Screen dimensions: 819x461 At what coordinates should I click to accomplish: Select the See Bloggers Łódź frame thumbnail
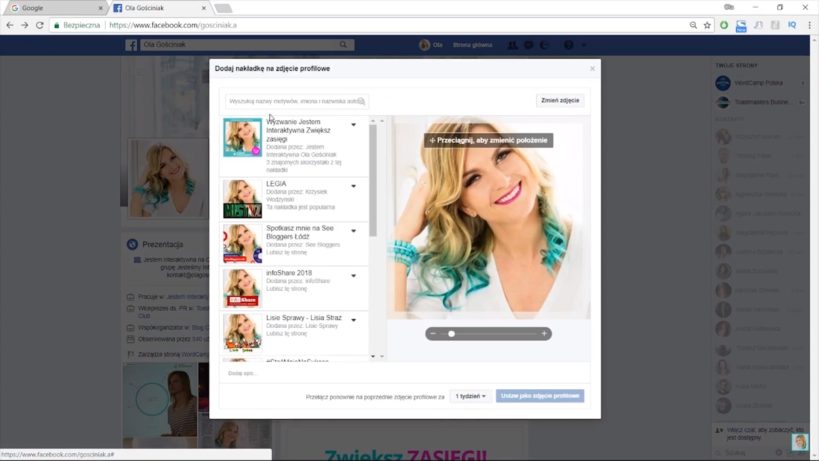242,243
